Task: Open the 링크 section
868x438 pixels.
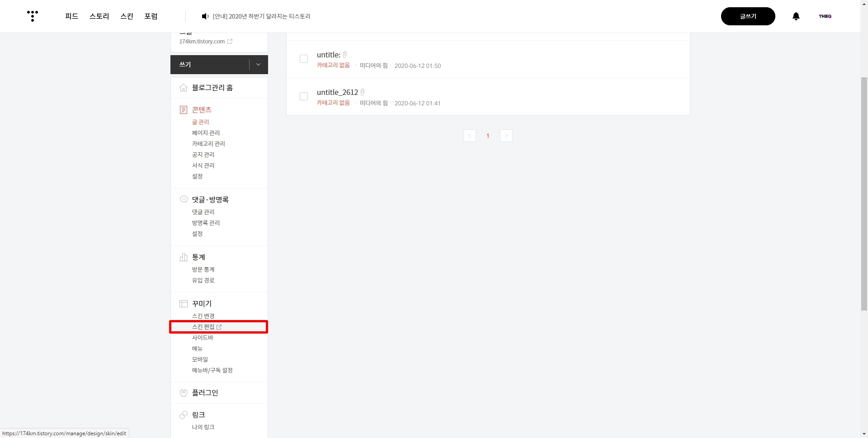Action: click(198, 415)
